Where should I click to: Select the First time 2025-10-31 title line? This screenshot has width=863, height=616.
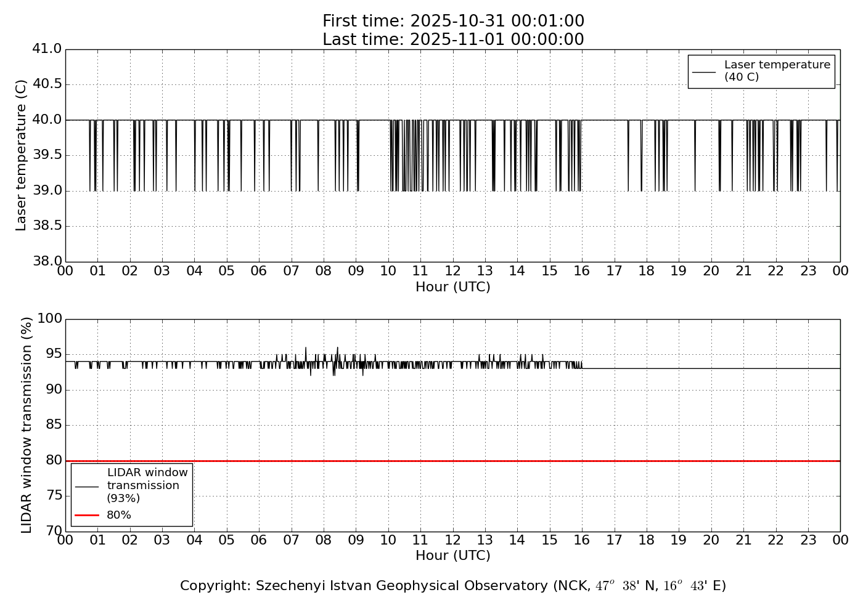pos(453,22)
